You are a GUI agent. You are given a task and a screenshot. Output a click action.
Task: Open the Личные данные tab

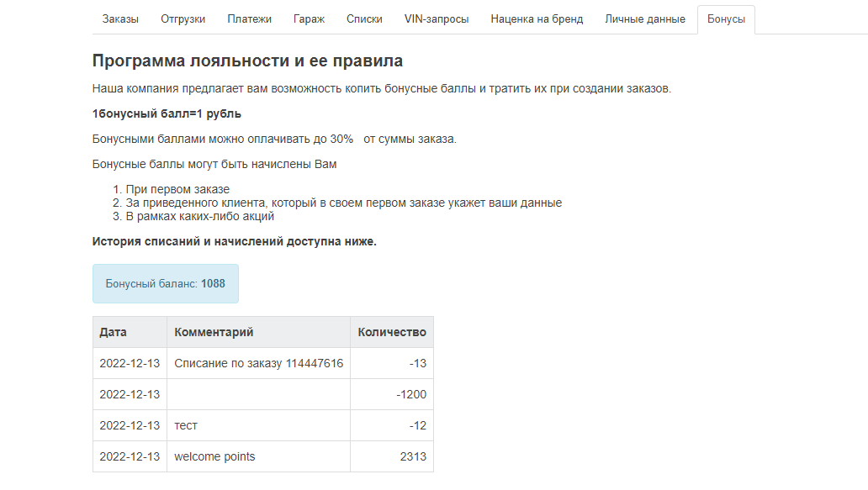pyautogui.click(x=645, y=19)
